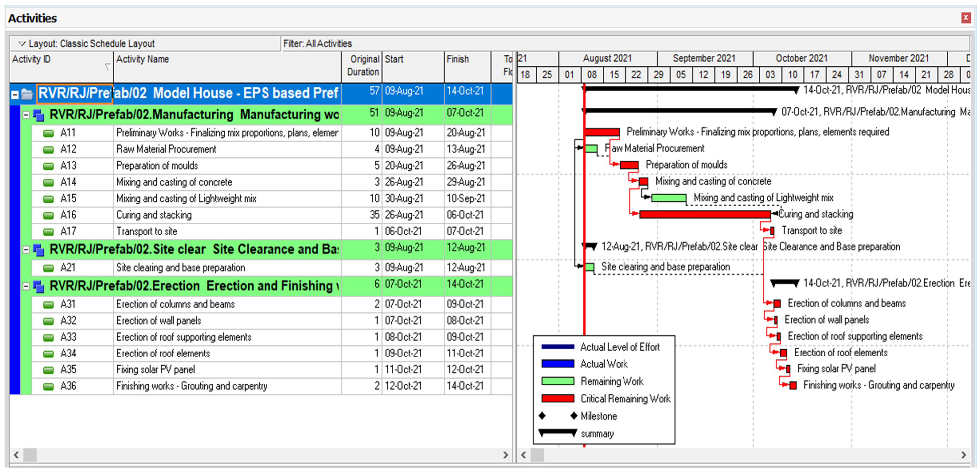Click the activity icon beside A36
Image resolution: width=980 pixels, height=474 pixels.
(48, 387)
